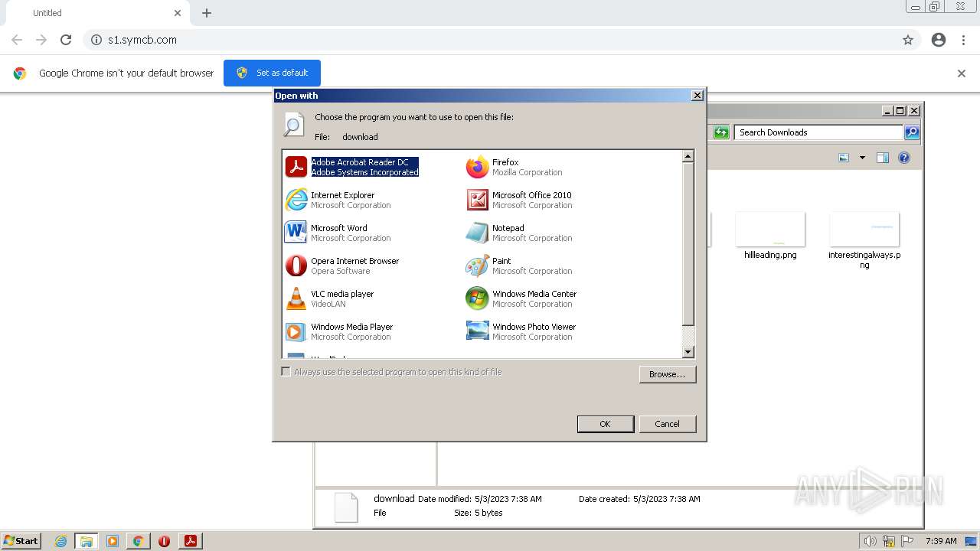Close the Untitled tab
Screen dimensions: 980x551
tap(178, 13)
